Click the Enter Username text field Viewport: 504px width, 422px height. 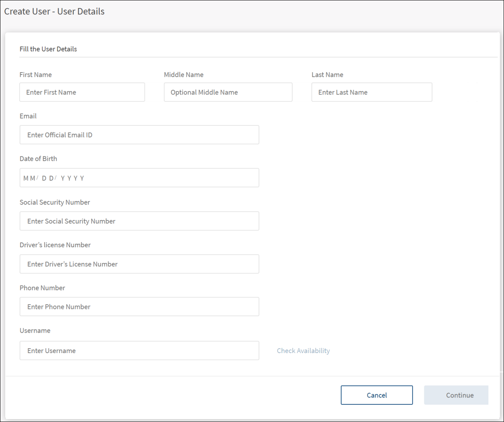pyautogui.click(x=139, y=351)
